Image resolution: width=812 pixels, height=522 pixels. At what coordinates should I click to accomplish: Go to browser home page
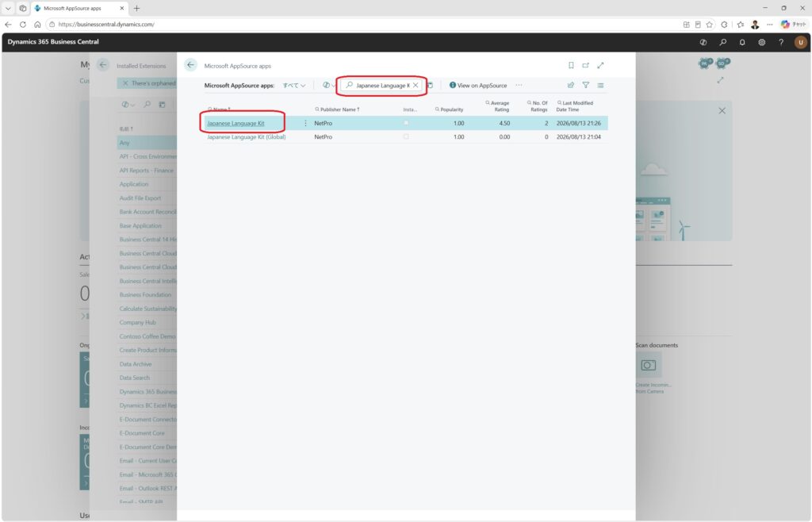pos(37,25)
